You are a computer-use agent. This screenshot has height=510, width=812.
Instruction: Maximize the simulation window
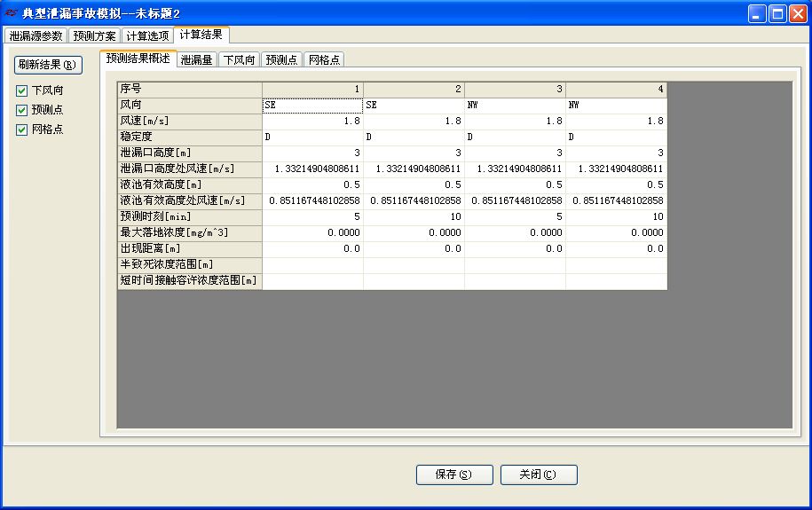[777, 13]
